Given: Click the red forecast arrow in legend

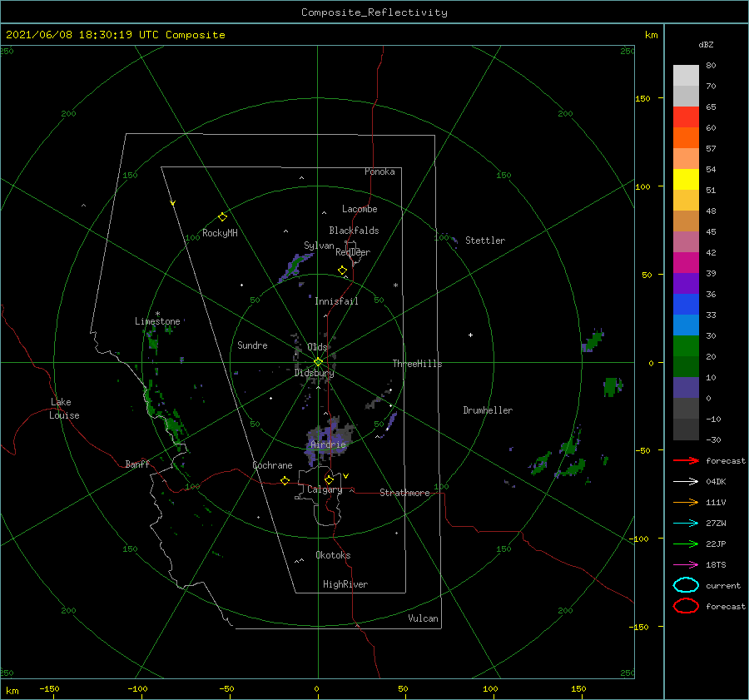Looking at the screenshot, I should pyautogui.click(x=686, y=460).
